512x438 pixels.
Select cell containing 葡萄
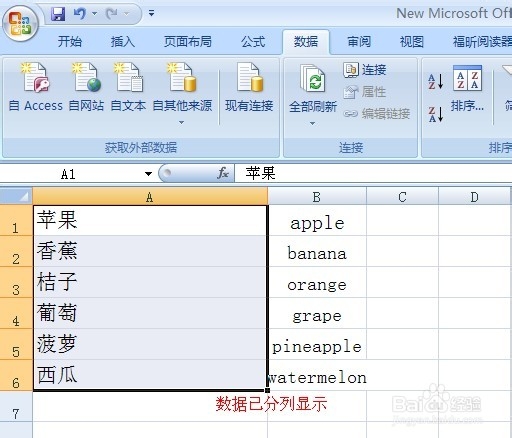(150, 313)
